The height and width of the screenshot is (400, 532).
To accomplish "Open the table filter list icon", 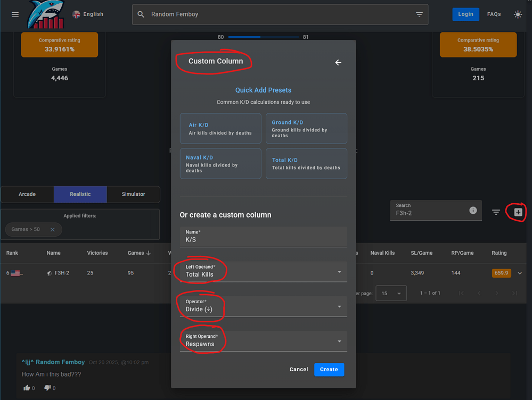I will [496, 212].
